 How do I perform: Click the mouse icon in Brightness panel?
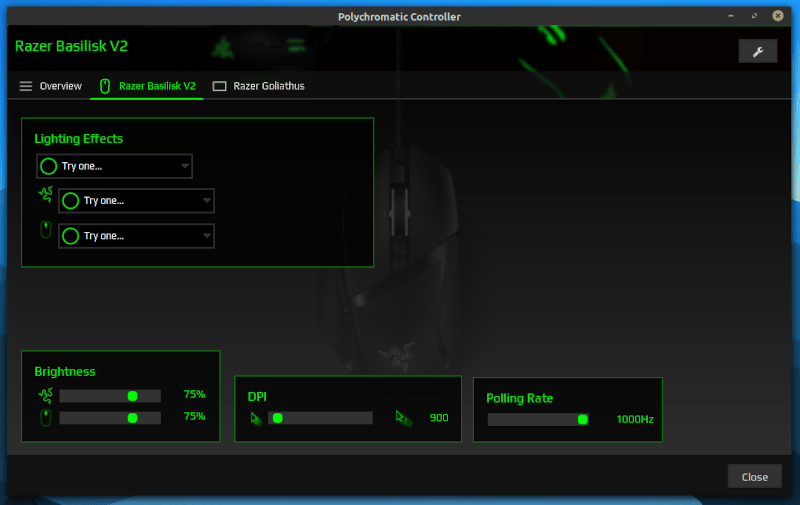[x=45, y=417]
